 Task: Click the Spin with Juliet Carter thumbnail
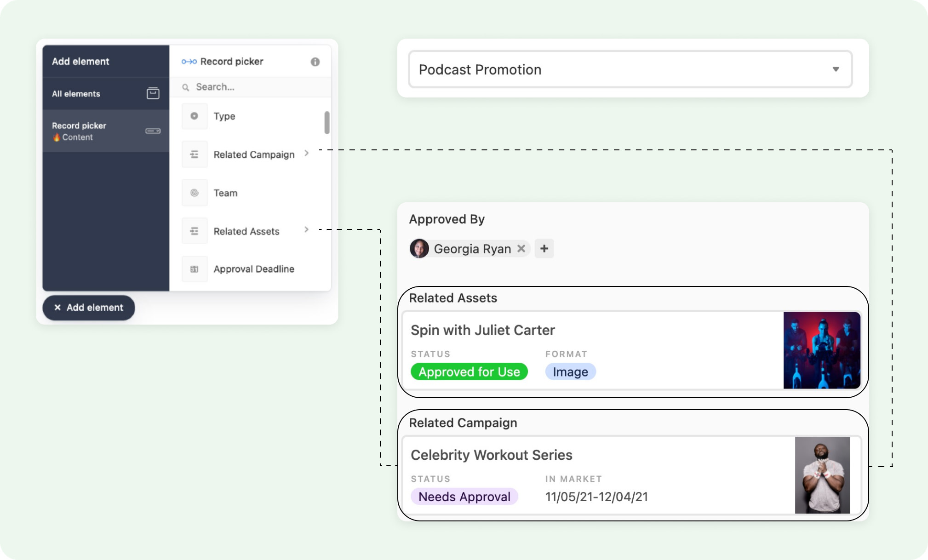(x=821, y=349)
